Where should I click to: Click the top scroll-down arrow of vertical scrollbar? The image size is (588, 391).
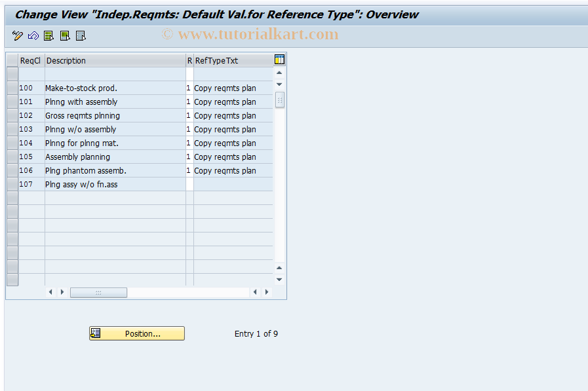(x=279, y=84)
